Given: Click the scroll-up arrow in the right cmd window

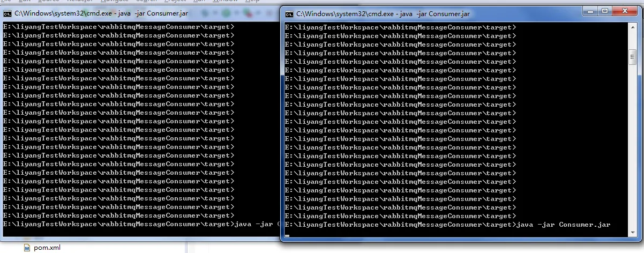Looking at the screenshot, I should coord(632,27).
